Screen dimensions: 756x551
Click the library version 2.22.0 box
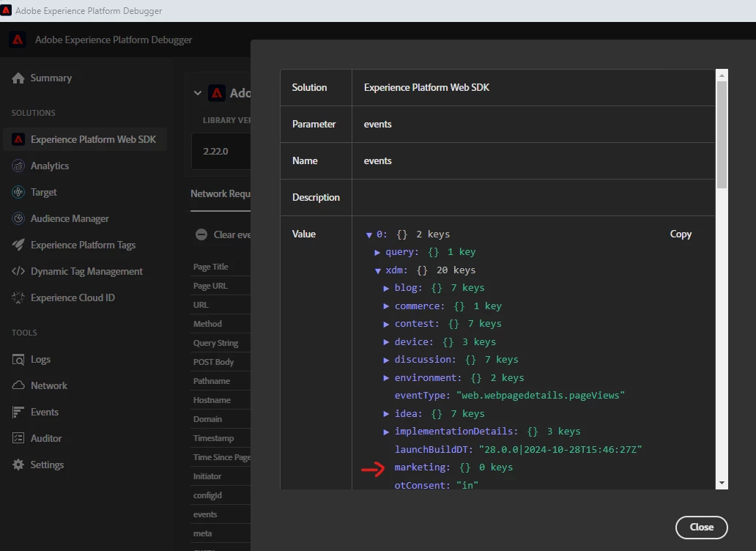coord(220,152)
